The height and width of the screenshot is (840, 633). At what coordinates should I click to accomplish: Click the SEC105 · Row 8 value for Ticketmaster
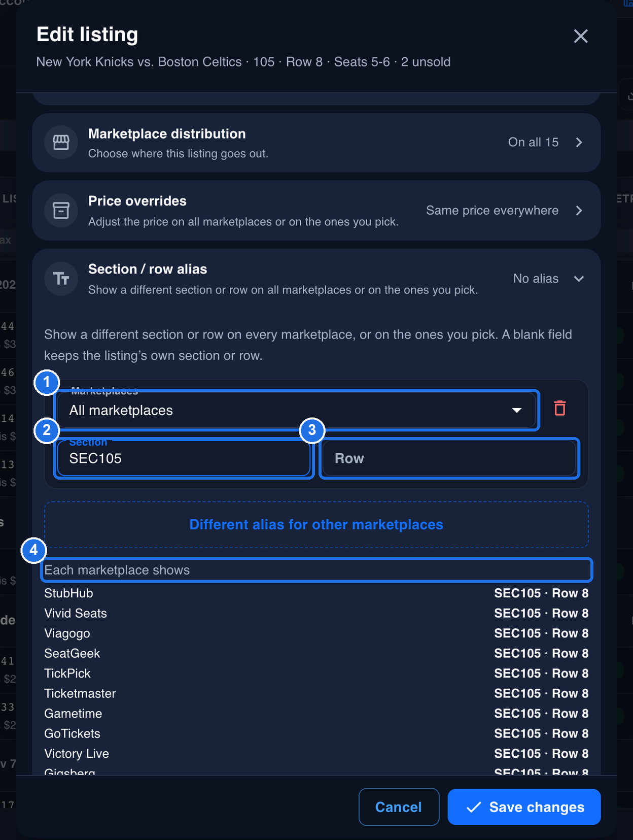click(x=541, y=693)
